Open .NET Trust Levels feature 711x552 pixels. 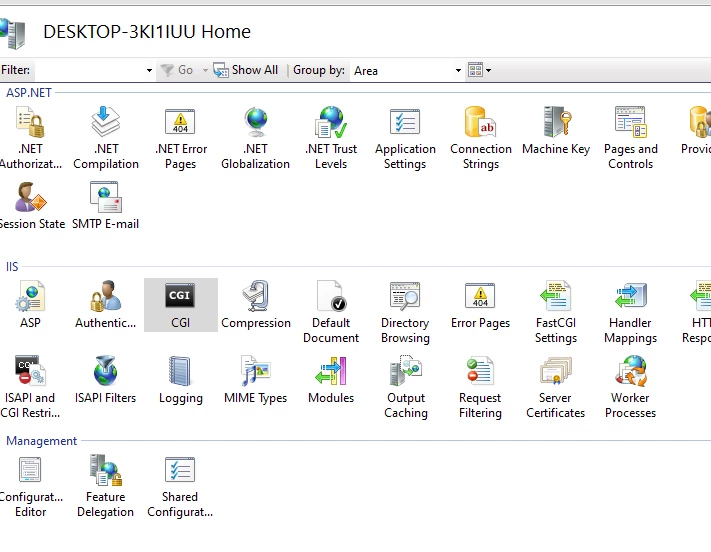[331, 138]
